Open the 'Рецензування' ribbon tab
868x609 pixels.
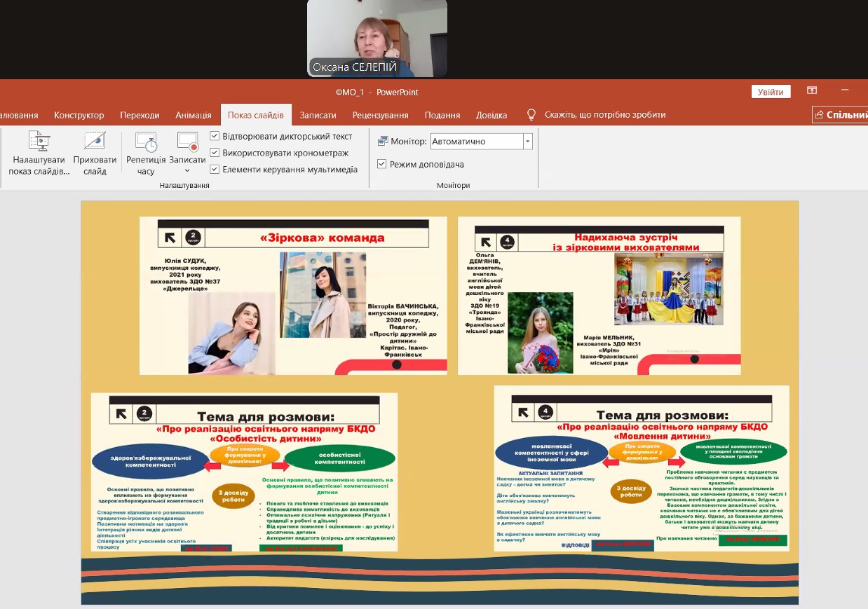[380, 115]
